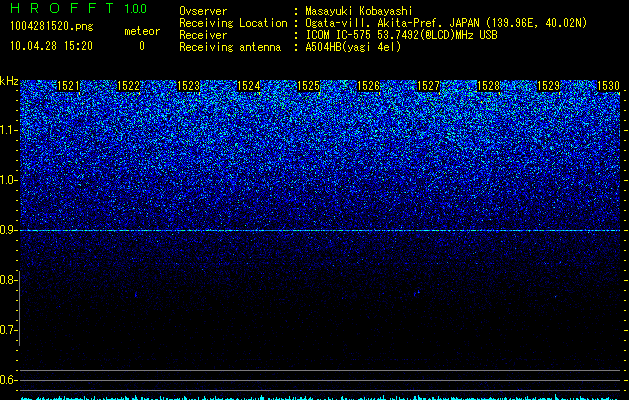Select the filename 1004281520.png

pos(51,26)
